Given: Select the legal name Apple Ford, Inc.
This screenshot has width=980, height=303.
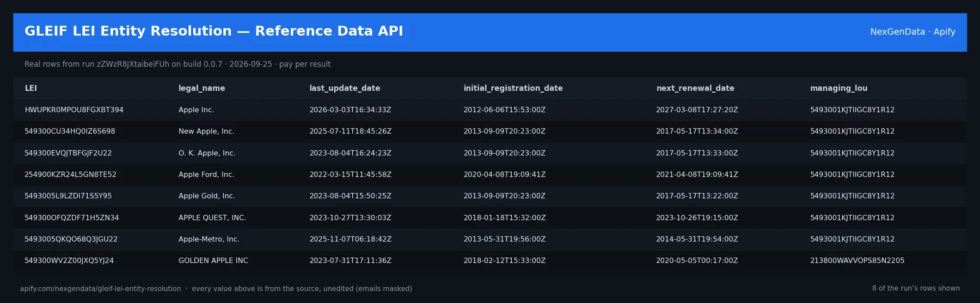Looking at the screenshot, I should (206, 174).
